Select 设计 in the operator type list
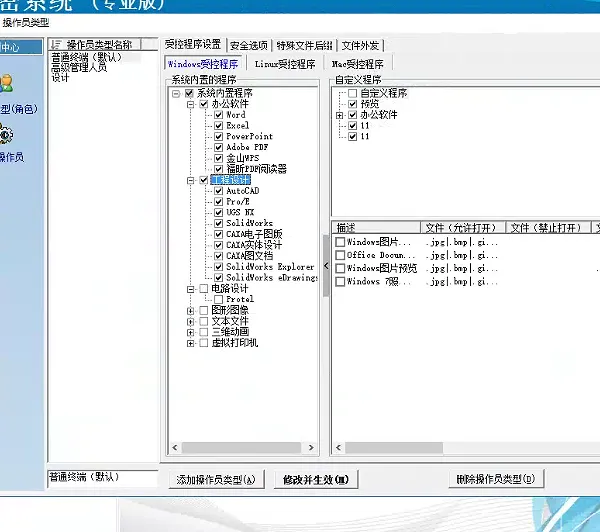This screenshot has width=600, height=532. coord(60,78)
